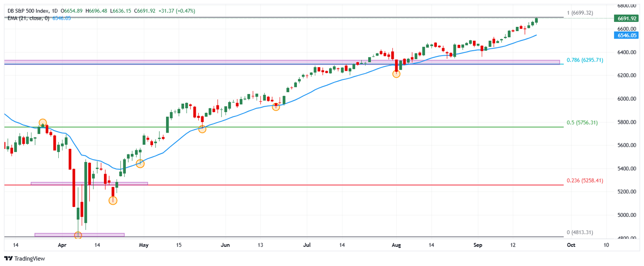Screen dimensions: 644x266
Task: Click the TradingView logo
Action: coord(24,259)
